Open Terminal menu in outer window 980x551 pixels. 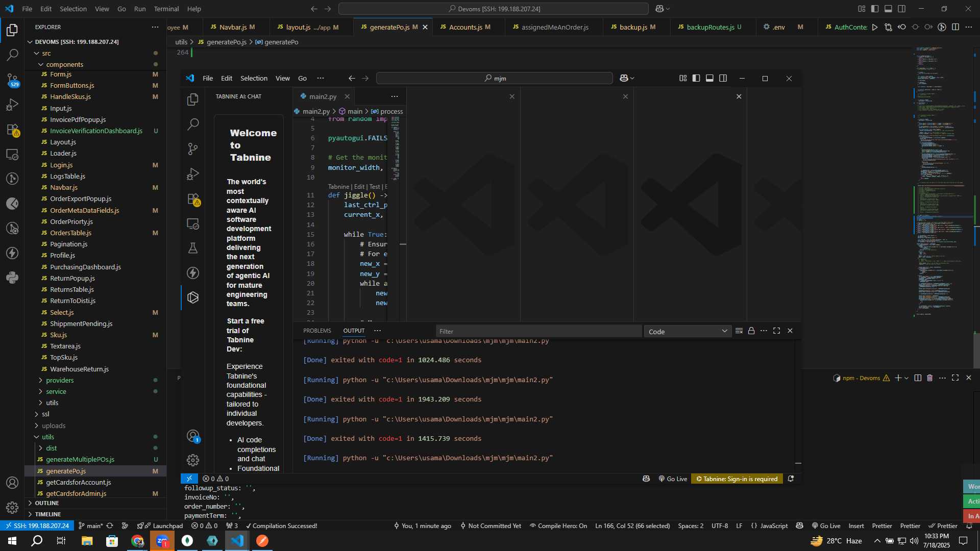click(166, 9)
